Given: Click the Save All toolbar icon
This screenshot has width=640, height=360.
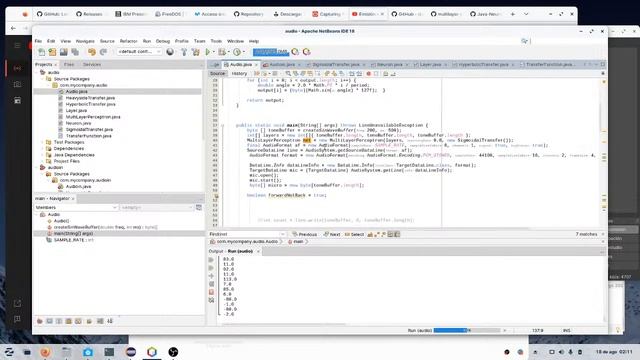Looking at the screenshot, I should (x=75, y=52).
